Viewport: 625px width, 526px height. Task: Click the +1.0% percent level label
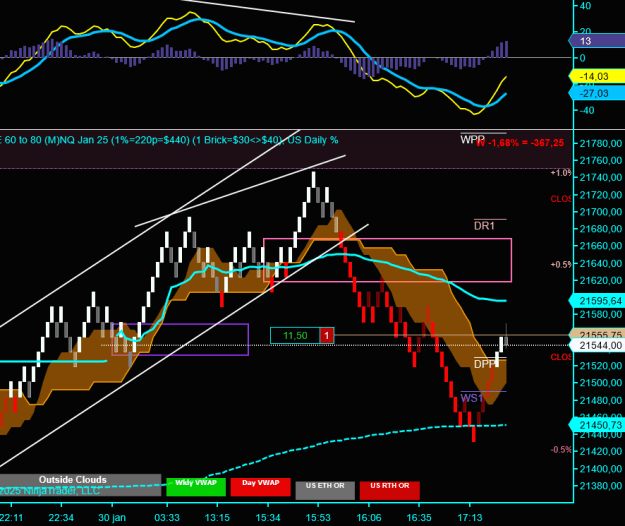click(x=561, y=173)
